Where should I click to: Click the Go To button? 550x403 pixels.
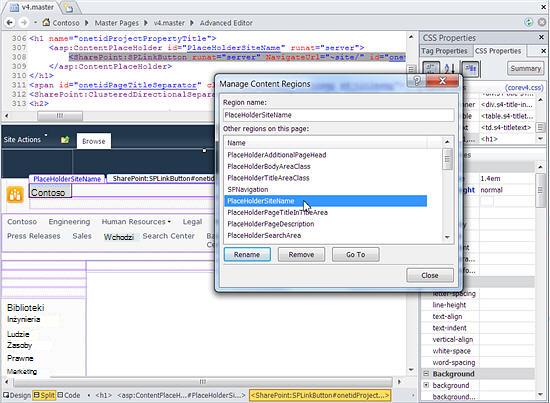(x=356, y=255)
